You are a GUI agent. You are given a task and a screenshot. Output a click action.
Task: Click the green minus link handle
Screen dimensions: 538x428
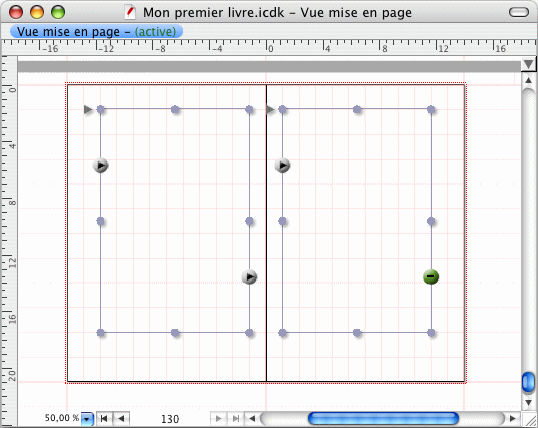tap(431, 277)
